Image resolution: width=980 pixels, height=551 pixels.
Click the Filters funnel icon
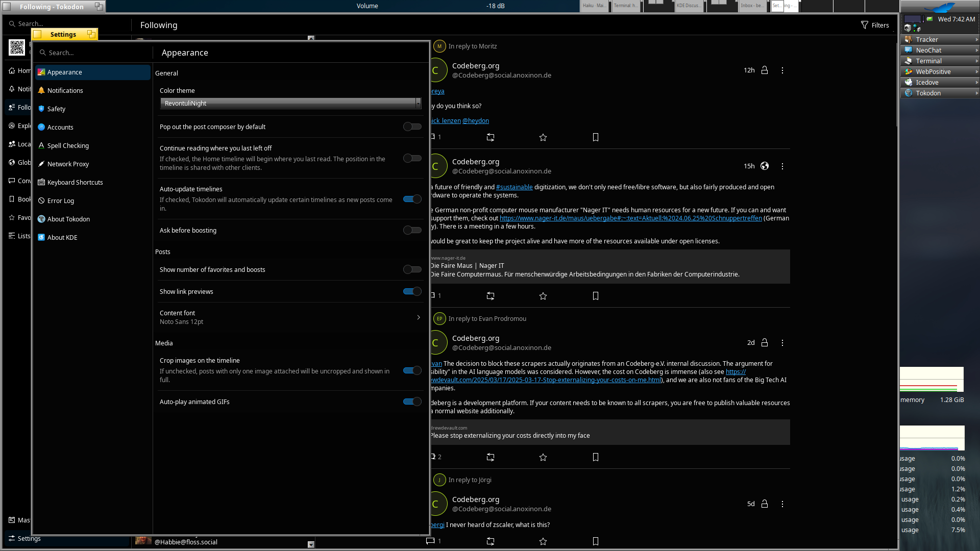[x=865, y=25]
